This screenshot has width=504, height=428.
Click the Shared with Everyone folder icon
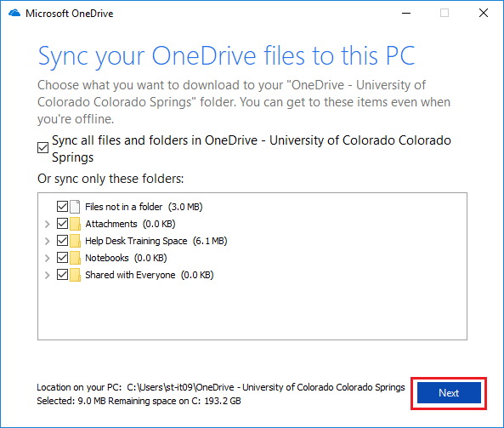[x=75, y=275]
